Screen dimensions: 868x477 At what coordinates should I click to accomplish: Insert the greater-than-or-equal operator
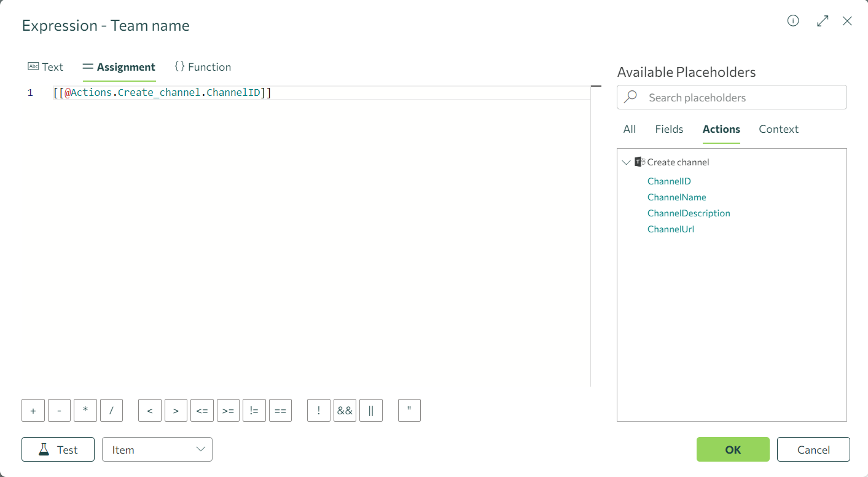(228, 411)
